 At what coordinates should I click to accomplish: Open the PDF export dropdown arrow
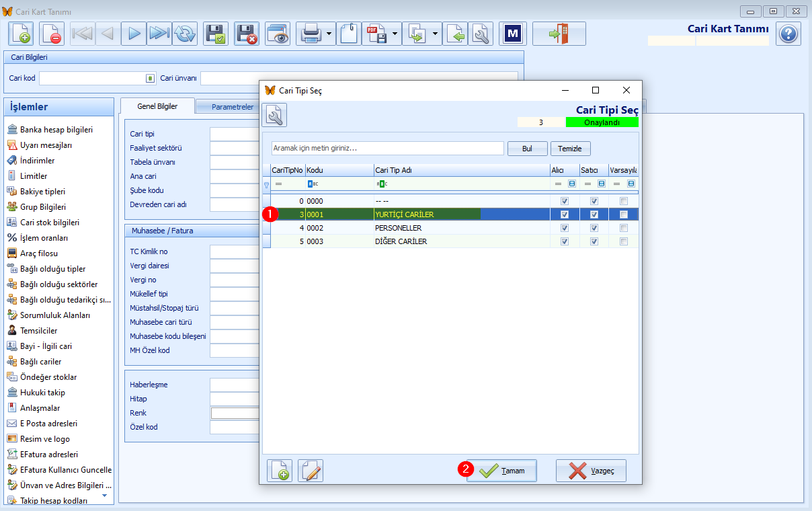point(395,34)
